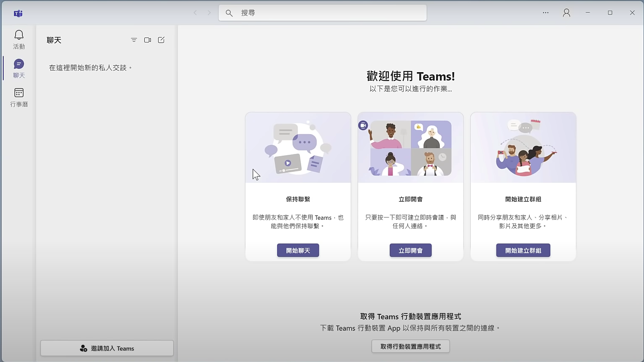Viewport: 644px width, 362px height.
Task: Click 取得 Teams 行動裝置應用程式 heading
Action: click(x=410, y=316)
